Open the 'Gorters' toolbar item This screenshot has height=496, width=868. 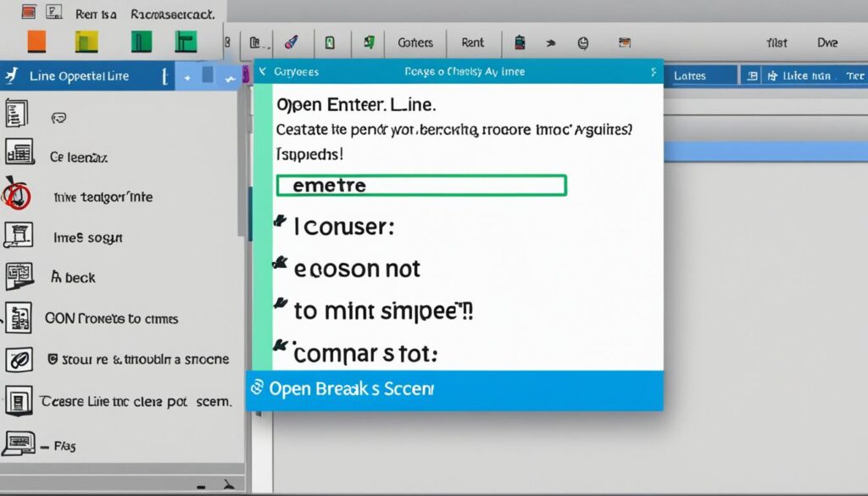coord(415,42)
